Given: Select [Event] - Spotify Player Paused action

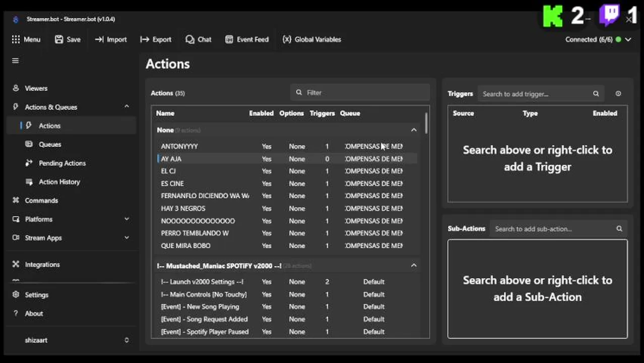Looking at the screenshot, I should point(287,332).
